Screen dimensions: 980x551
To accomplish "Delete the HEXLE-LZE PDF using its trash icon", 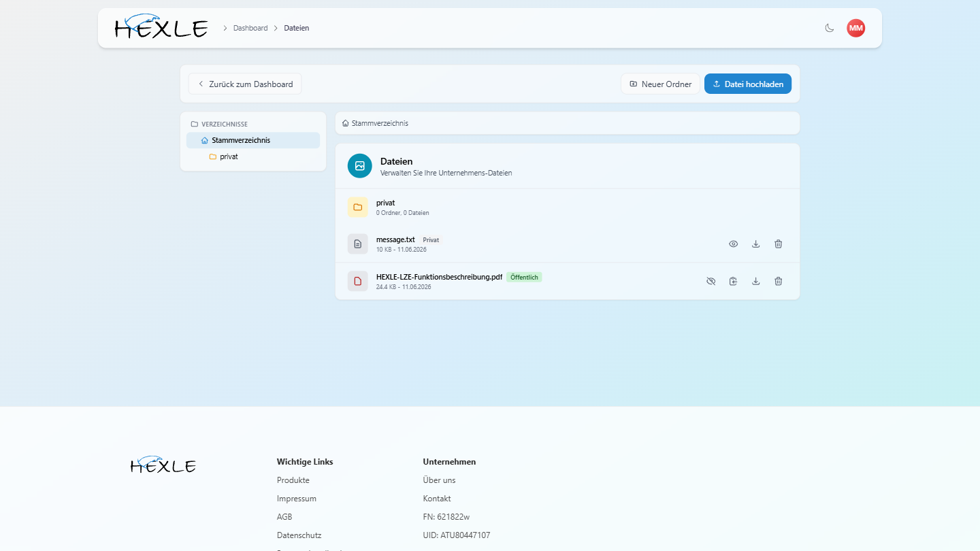I will [x=778, y=281].
